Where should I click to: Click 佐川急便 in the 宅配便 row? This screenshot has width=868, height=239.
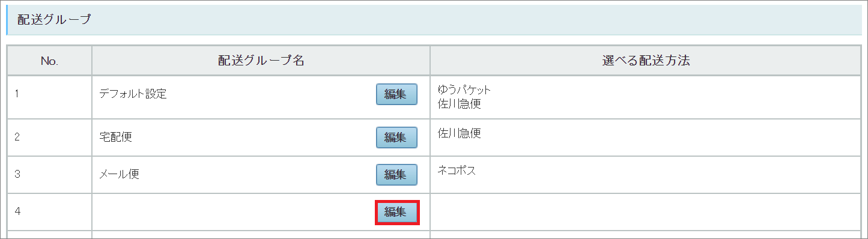tap(460, 133)
